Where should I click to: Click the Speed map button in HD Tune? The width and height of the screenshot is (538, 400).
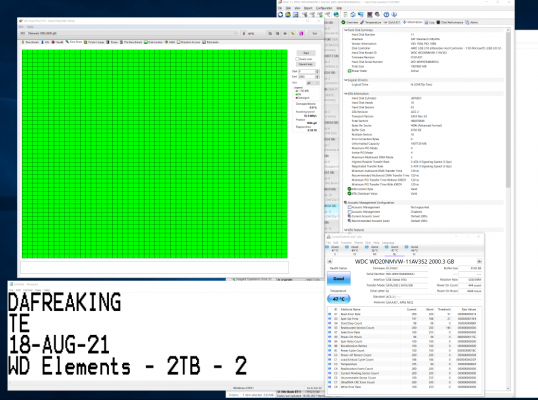point(306,64)
